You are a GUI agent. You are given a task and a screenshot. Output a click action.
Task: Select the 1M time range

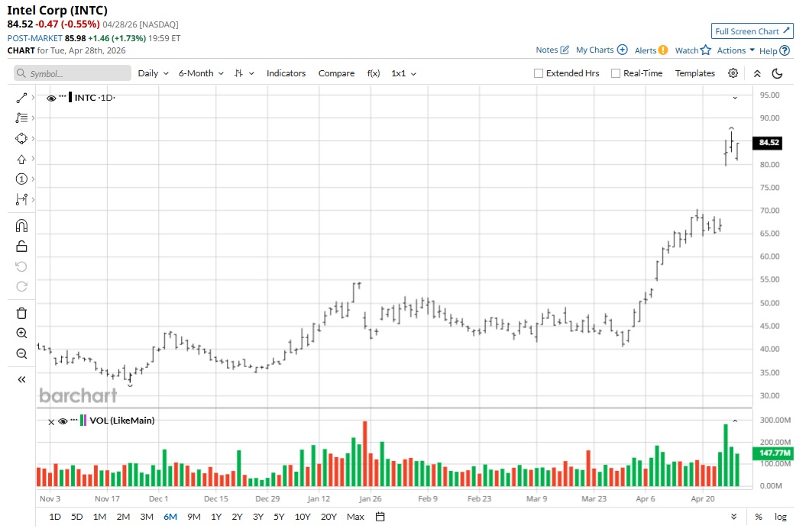click(x=99, y=517)
